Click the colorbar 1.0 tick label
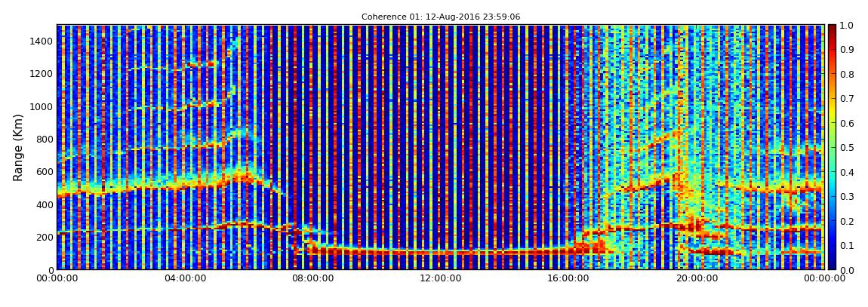868x307 pixels. tap(846, 26)
